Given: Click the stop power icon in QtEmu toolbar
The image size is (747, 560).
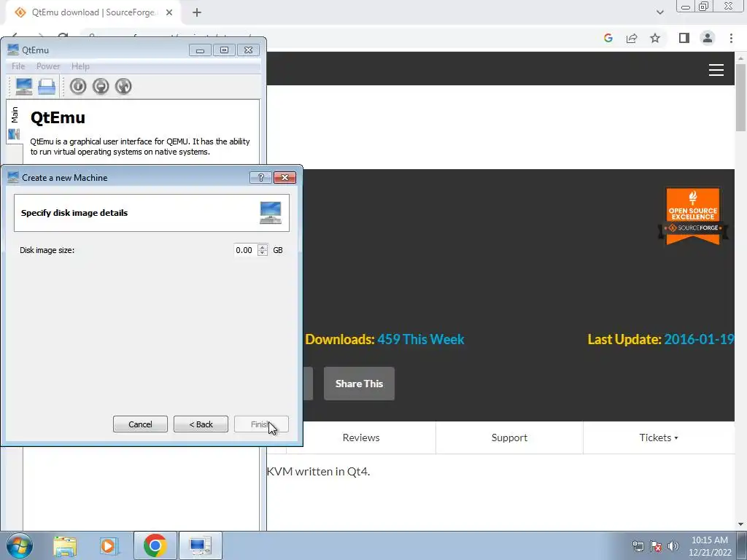Looking at the screenshot, I should pos(101,86).
